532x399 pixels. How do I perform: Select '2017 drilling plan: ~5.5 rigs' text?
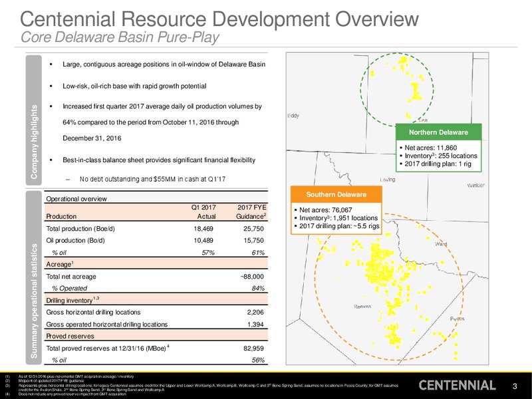click(x=339, y=226)
